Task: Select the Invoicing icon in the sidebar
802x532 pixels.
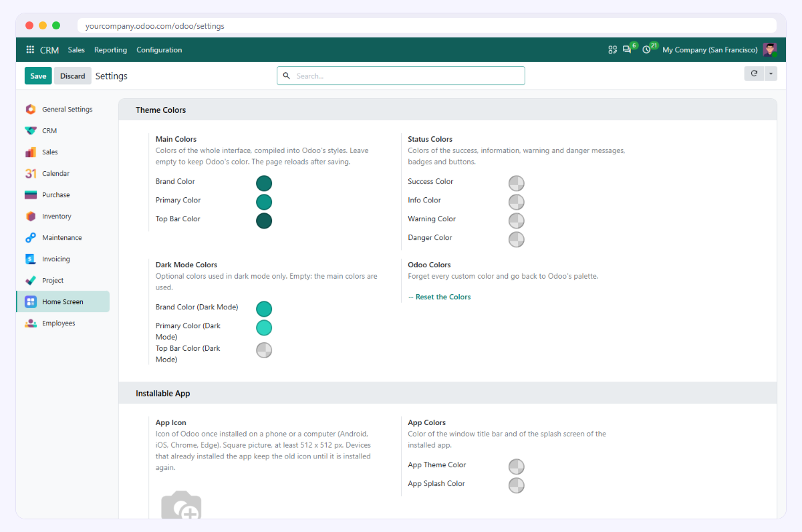Action: pos(31,259)
